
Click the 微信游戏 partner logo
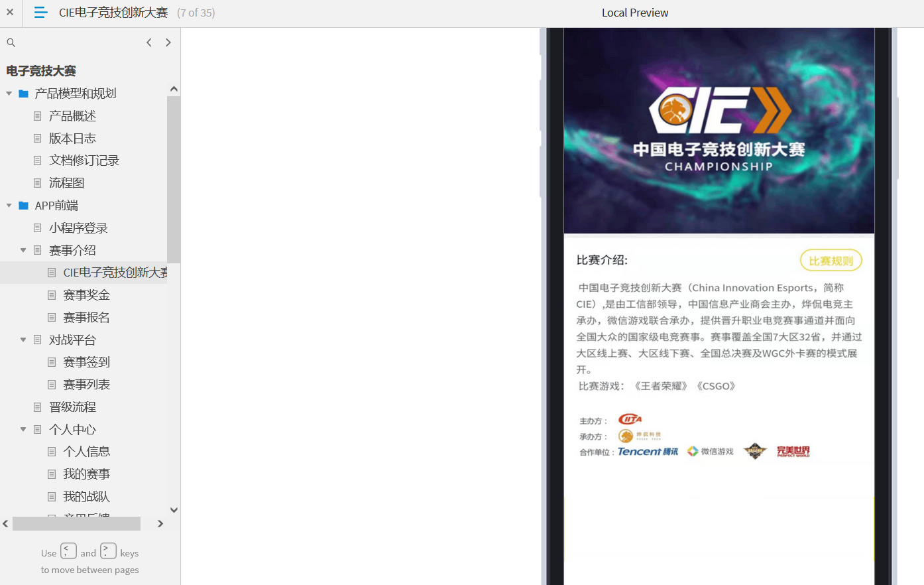(x=711, y=452)
